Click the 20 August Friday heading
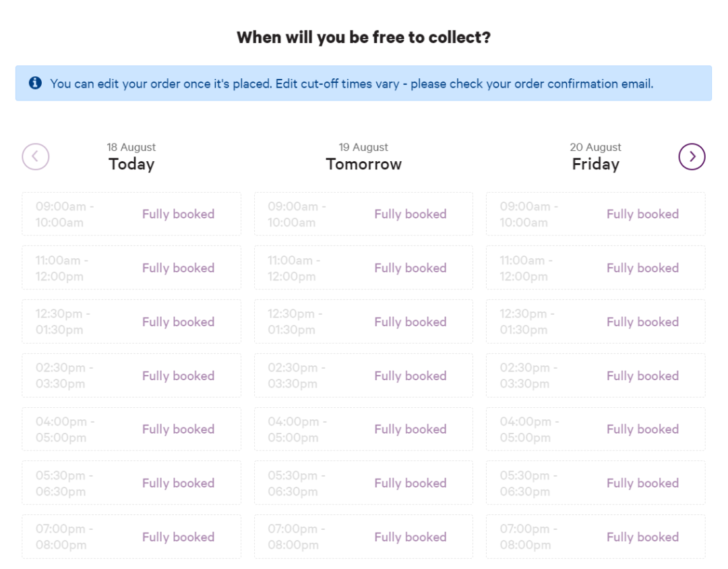 point(596,157)
